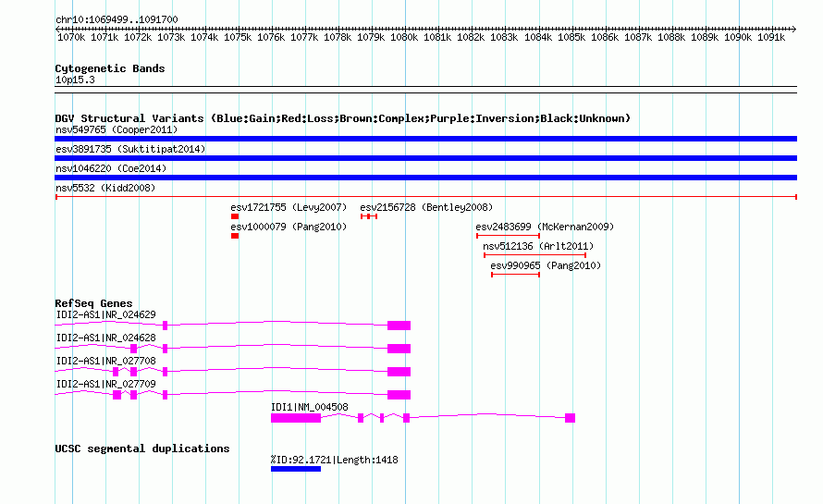Click the blue gain bar under nsv549765

[x=425, y=139]
